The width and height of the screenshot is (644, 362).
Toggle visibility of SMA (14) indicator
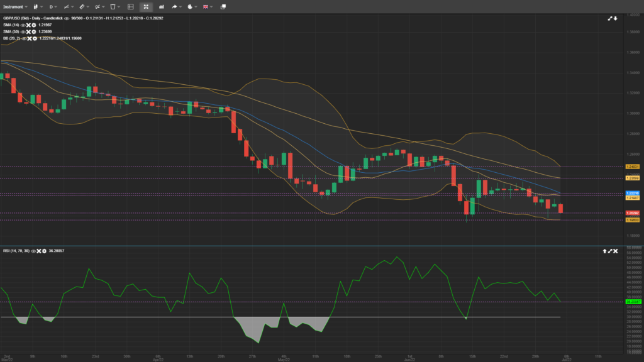coord(23,25)
